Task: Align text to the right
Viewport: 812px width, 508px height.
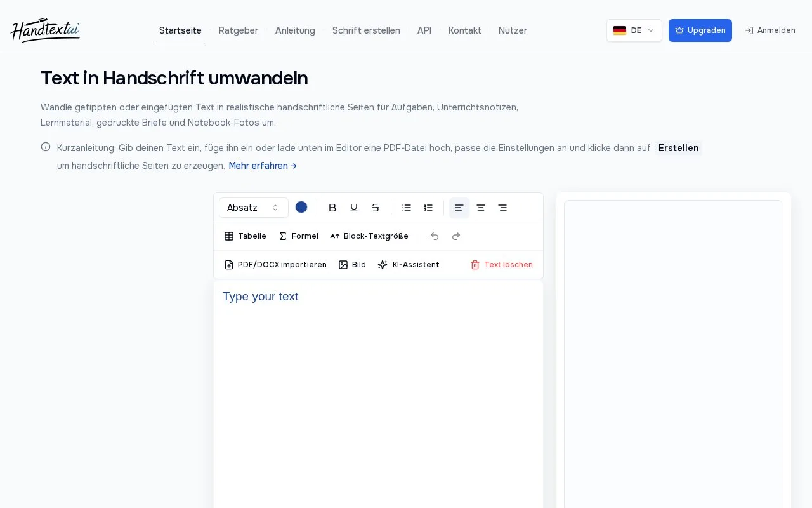Action: (502, 208)
